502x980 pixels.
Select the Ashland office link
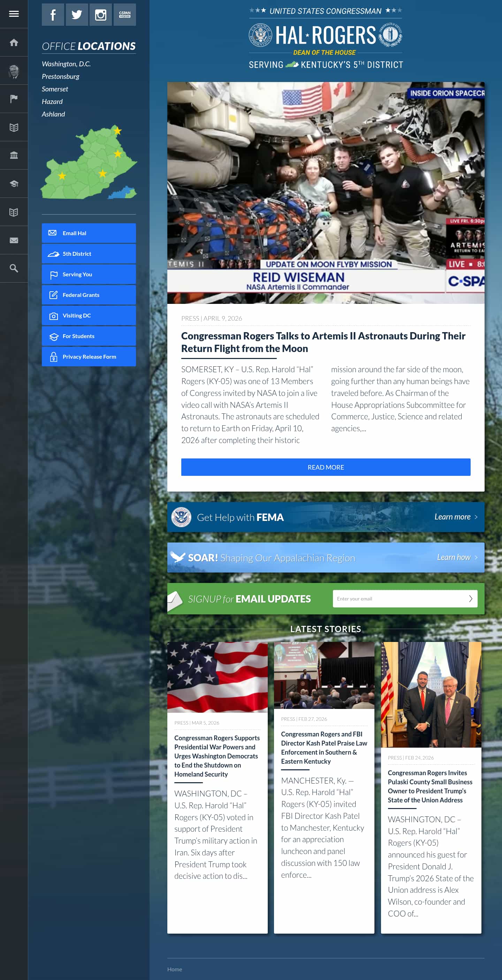tap(53, 114)
